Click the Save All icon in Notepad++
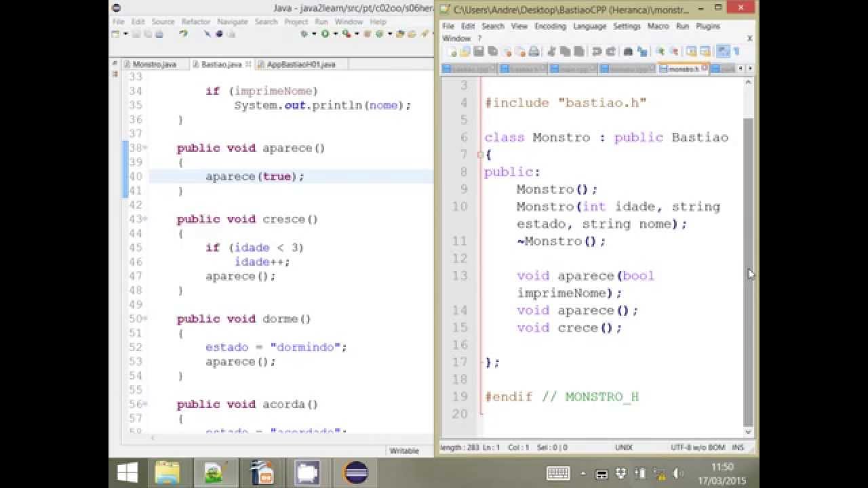The image size is (868, 488). pyautogui.click(x=492, y=52)
